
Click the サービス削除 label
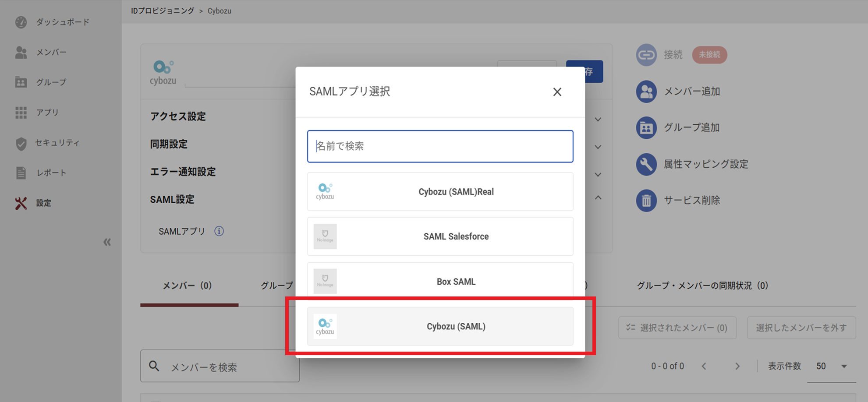692,200
